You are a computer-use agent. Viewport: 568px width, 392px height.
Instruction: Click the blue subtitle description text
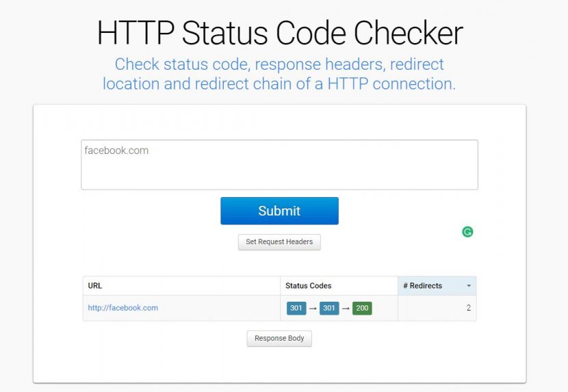279,74
